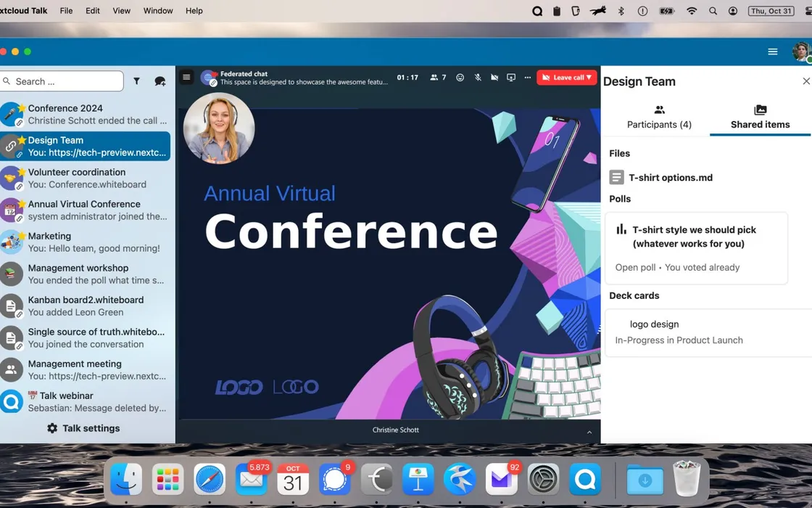Switch to the Shared items tab
Screen dimensions: 812x508
[x=760, y=117]
